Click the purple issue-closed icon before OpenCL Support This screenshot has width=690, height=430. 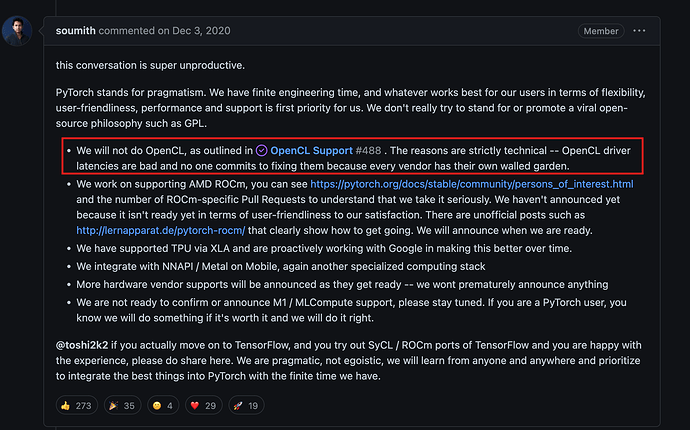pyautogui.click(x=263, y=149)
